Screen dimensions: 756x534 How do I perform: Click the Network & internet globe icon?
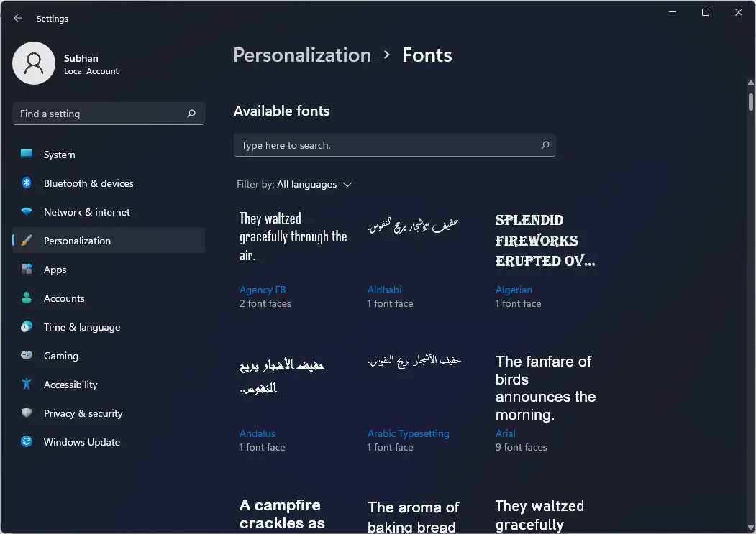tap(26, 212)
